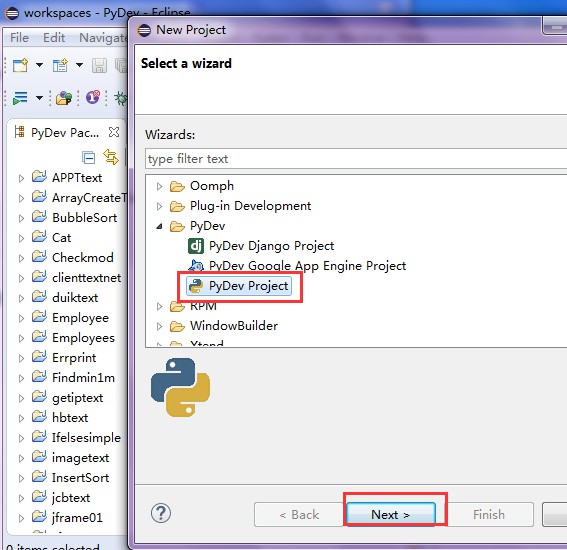The height and width of the screenshot is (550, 567).
Task: Select the ArrayCreateT project
Action: (89, 198)
